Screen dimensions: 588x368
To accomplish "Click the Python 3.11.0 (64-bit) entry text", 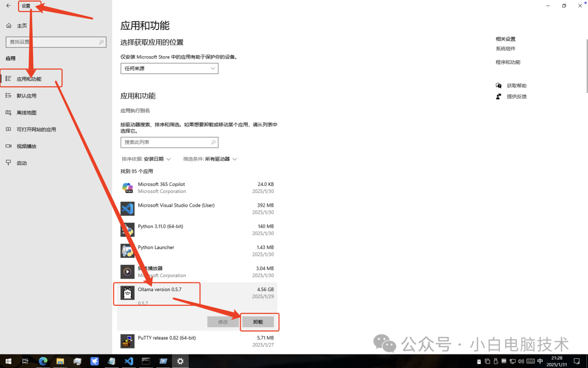I will pyautogui.click(x=161, y=226).
